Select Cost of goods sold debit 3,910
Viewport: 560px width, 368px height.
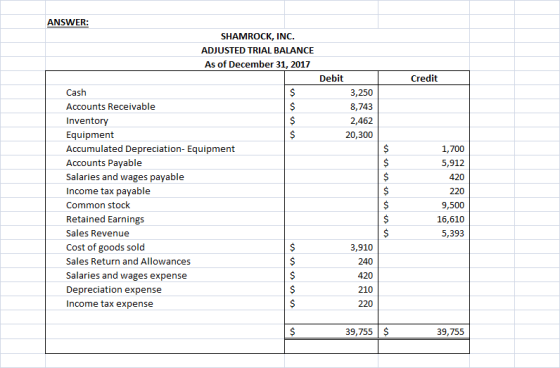pos(361,248)
